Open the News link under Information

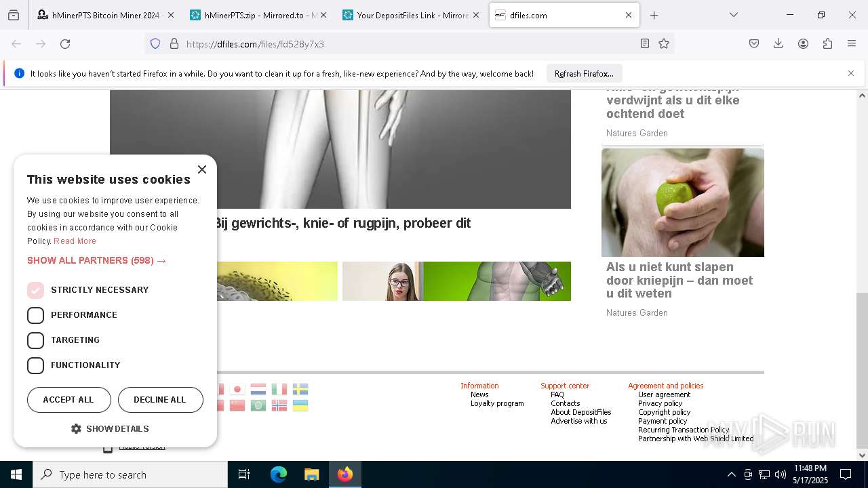coord(479,394)
